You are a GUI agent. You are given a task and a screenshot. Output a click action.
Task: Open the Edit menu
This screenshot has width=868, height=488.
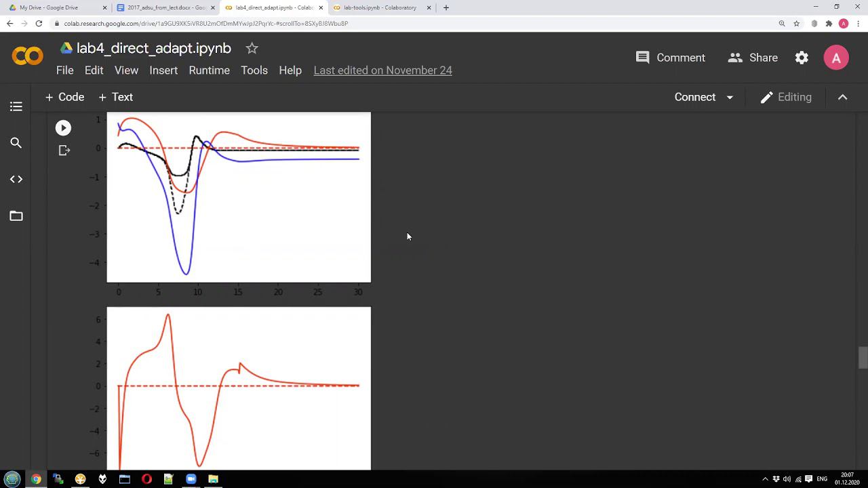pos(94,70)
